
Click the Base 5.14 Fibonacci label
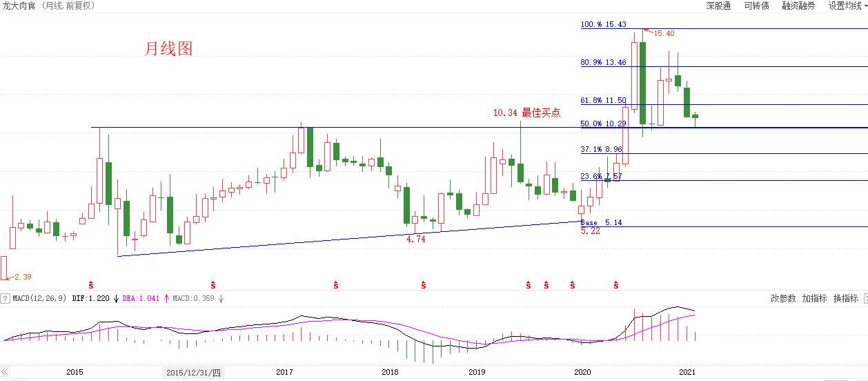pos(602,222)
